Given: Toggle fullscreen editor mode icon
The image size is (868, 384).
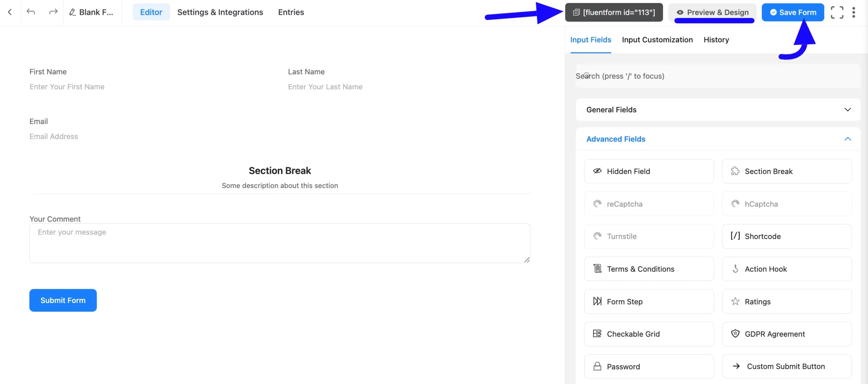Looking at the screenshot, I should click(x=837, y=12).
